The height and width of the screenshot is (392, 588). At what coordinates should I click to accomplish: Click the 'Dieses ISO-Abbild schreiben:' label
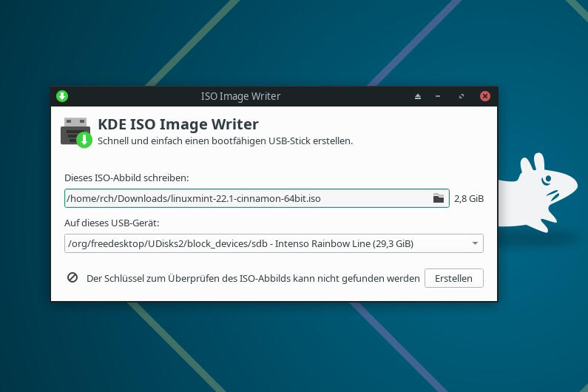pyautogui.click(x=126, y=178)
